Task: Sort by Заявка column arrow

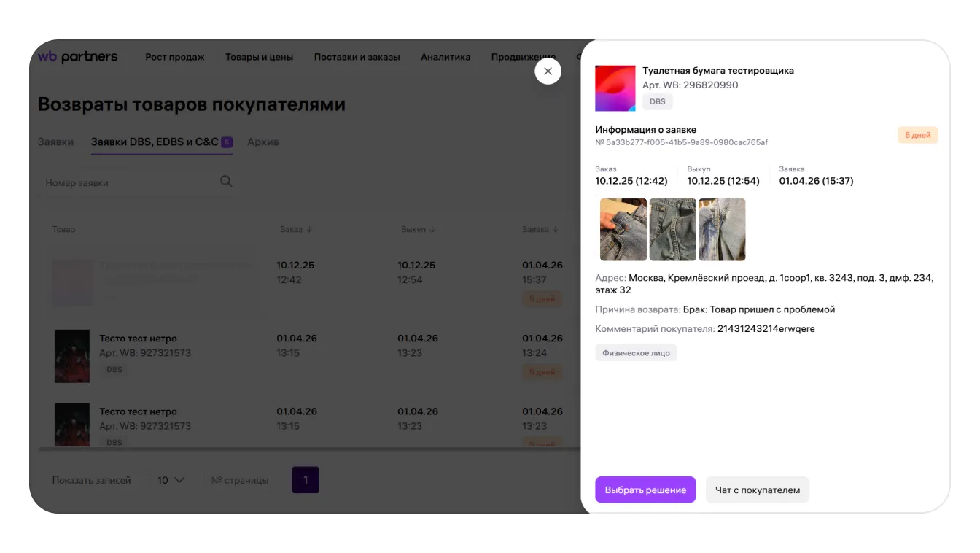Action: 554,229
